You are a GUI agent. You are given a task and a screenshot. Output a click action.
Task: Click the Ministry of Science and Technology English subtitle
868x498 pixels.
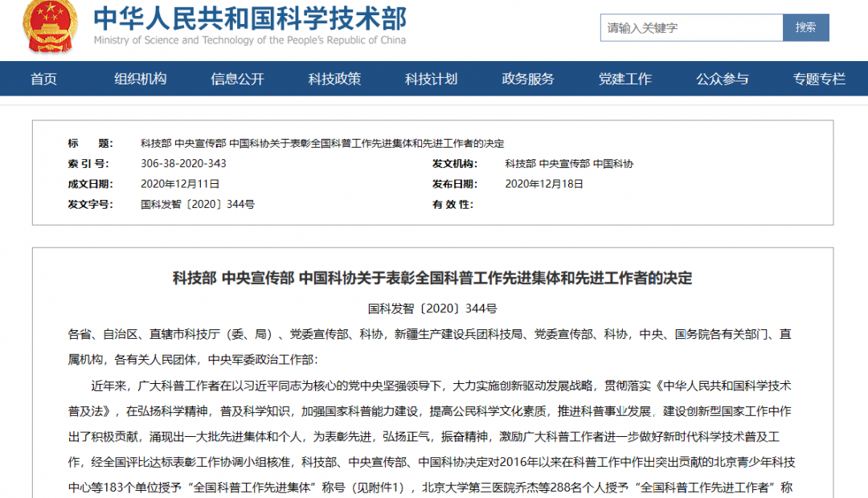click(250, 40)
